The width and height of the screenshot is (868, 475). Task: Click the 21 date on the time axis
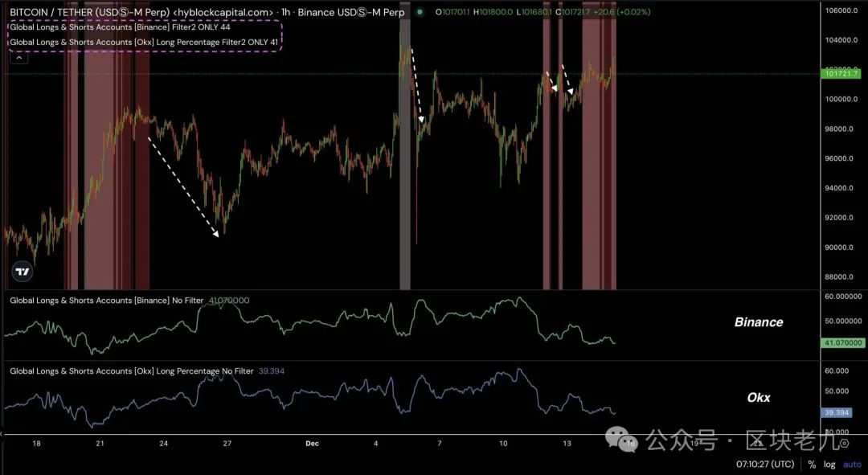(x=100, y=444)
